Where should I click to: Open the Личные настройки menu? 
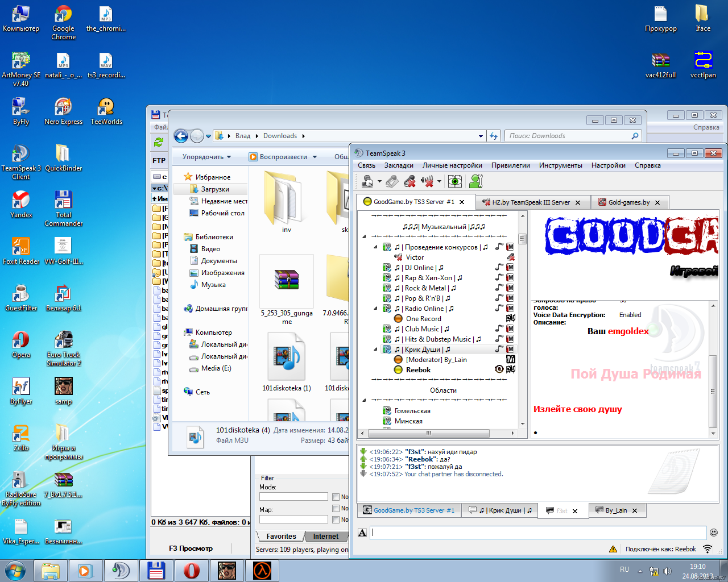(x=452, y=165)
